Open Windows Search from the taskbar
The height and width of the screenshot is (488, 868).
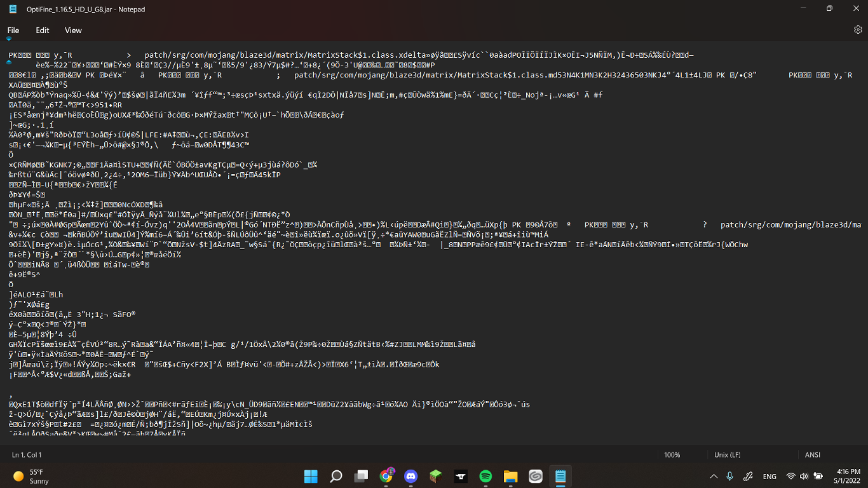point(336,476)
